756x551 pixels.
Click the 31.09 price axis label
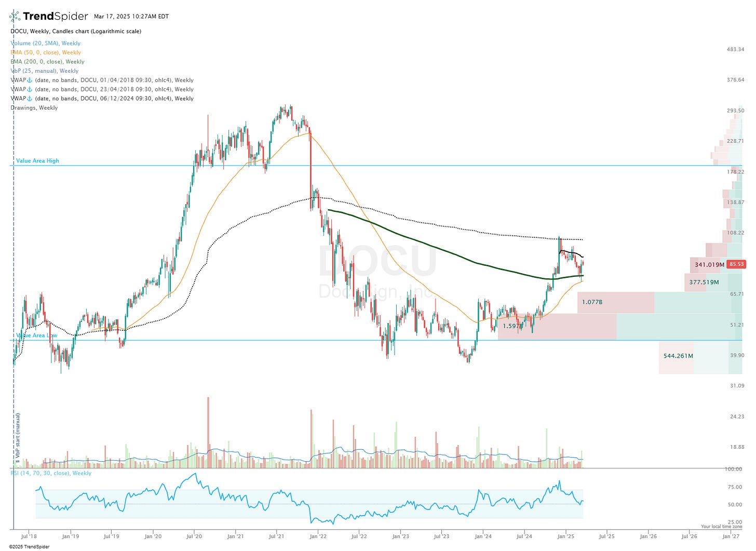click(737, 386)
